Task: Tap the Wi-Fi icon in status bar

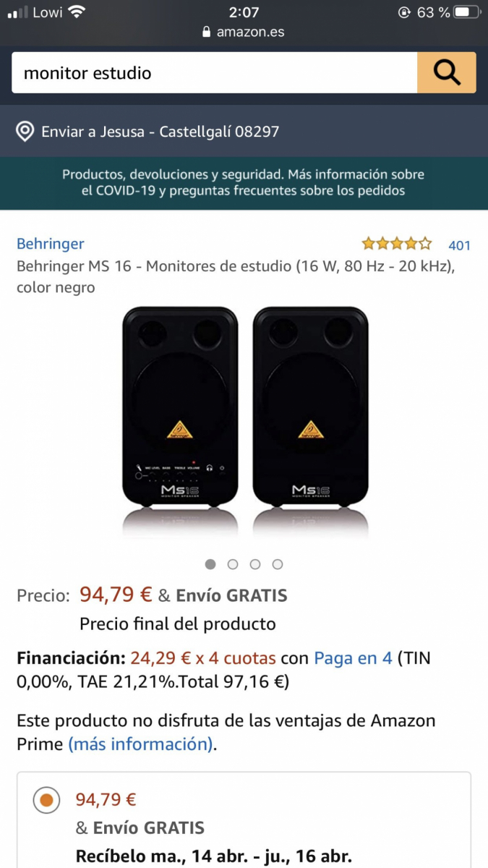Action: pyautogui.click(x=77, y=12)
